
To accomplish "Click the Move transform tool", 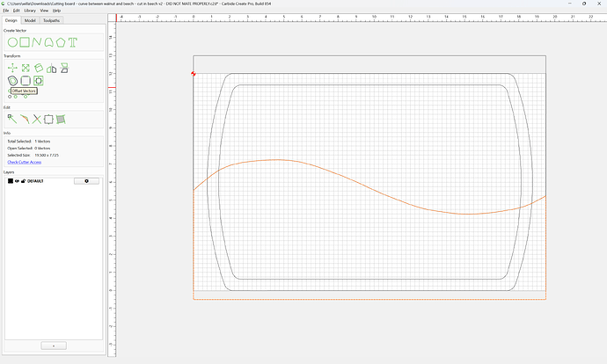I will [x=12, y=68].
